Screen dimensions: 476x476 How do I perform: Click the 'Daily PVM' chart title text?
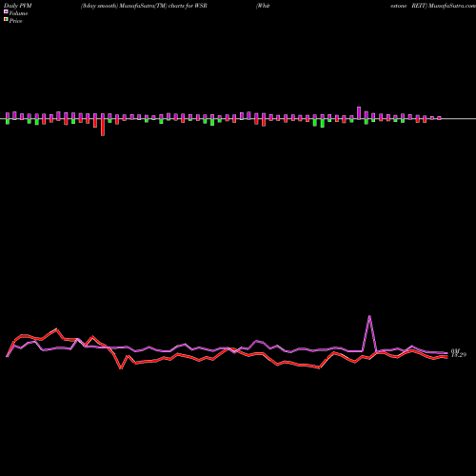click(x=18, y=6)
